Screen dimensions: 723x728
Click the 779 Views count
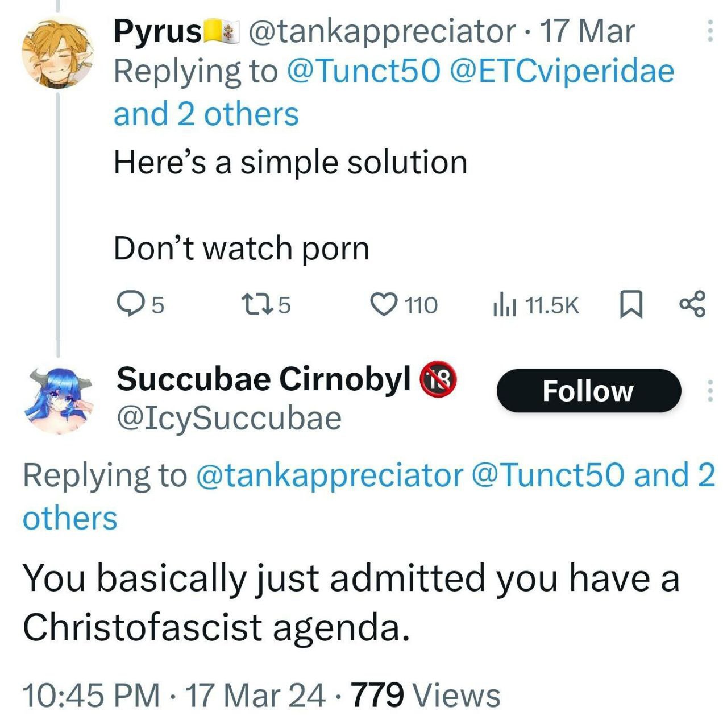(426, 695)
